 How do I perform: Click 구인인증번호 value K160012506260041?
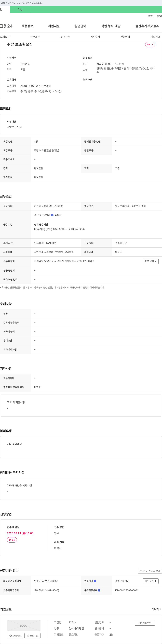(127, 590)
